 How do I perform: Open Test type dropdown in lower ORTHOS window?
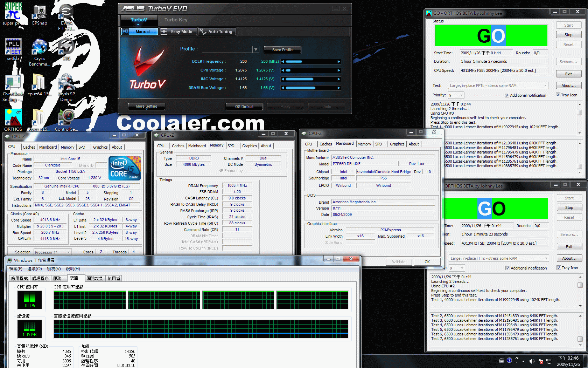(499, 258)
